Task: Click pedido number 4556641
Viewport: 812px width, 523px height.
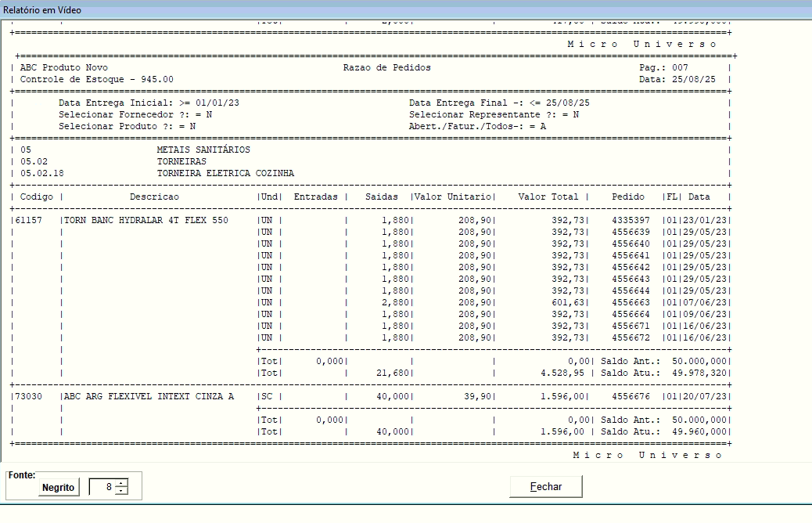Action: [x=631, y=255]
